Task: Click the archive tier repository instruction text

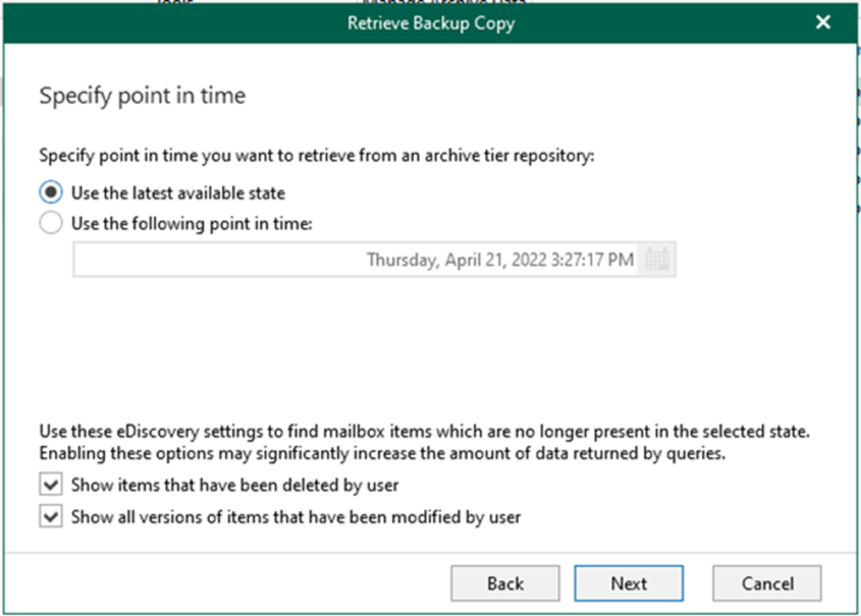Action: pos(317,156)
